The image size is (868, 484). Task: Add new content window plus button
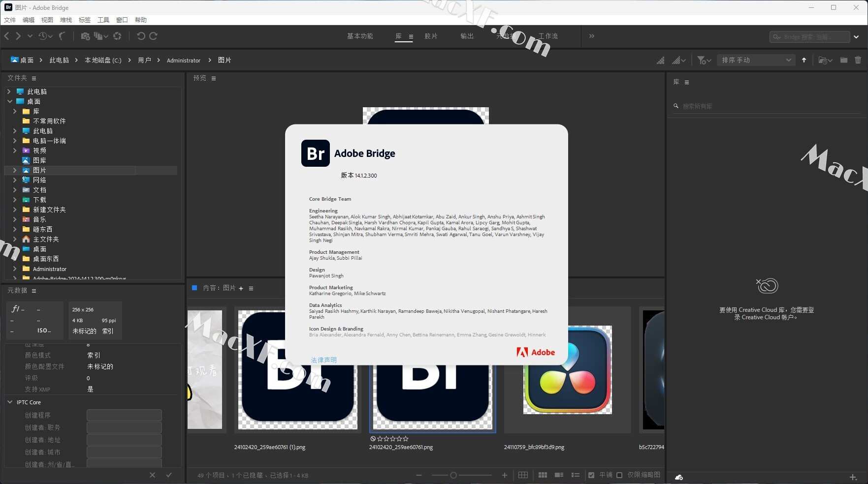241,288
